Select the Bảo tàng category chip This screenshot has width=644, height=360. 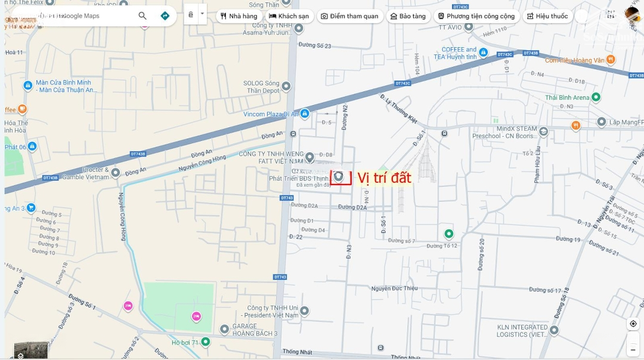[408, 16]
